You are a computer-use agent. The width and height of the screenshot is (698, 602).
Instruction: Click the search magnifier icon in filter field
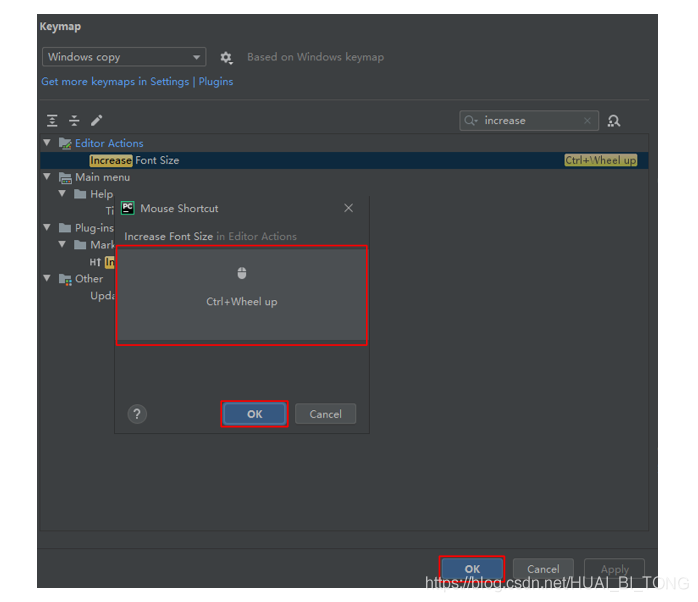(x=470, y=121)
